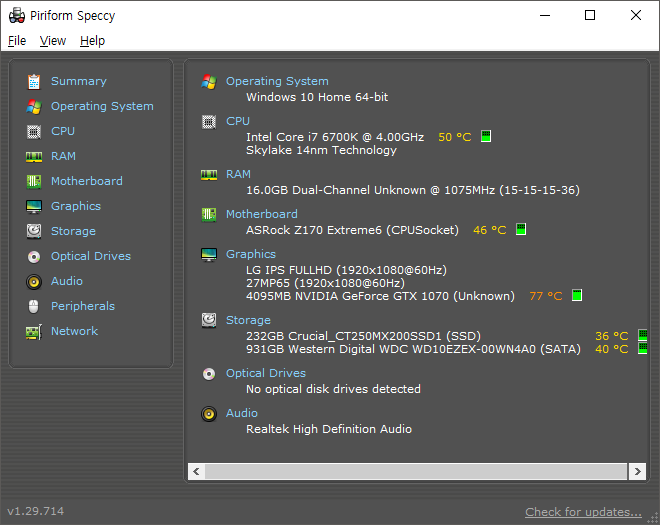660x525 pixels.
Task: Click the horizontal scrollbar thumb
Action: tap(416, 471)
